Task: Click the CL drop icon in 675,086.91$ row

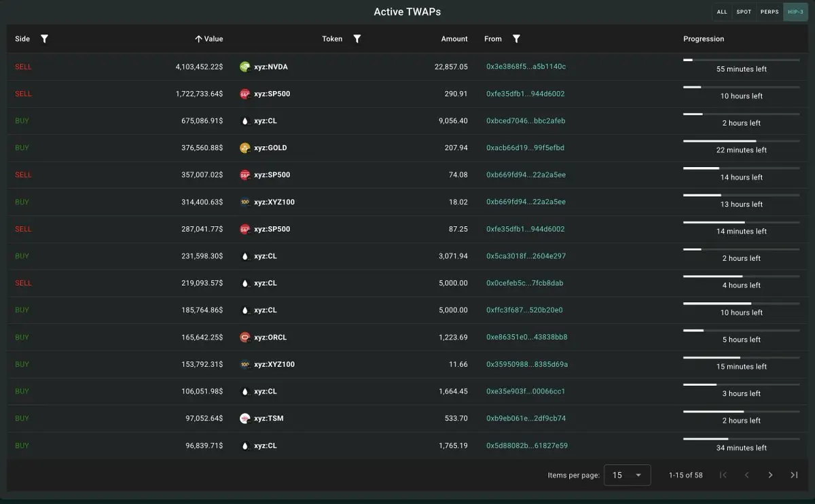Action: [245, 121]
